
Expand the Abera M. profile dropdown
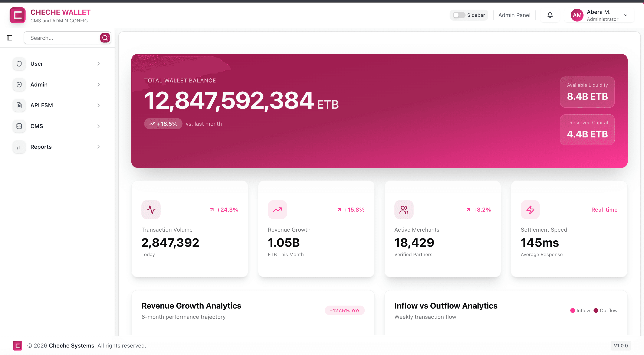coord(626,15)
